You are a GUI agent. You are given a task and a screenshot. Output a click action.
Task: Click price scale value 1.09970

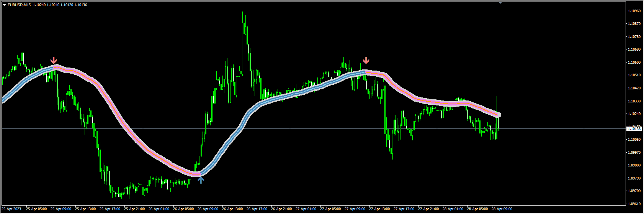coord(634,153)
